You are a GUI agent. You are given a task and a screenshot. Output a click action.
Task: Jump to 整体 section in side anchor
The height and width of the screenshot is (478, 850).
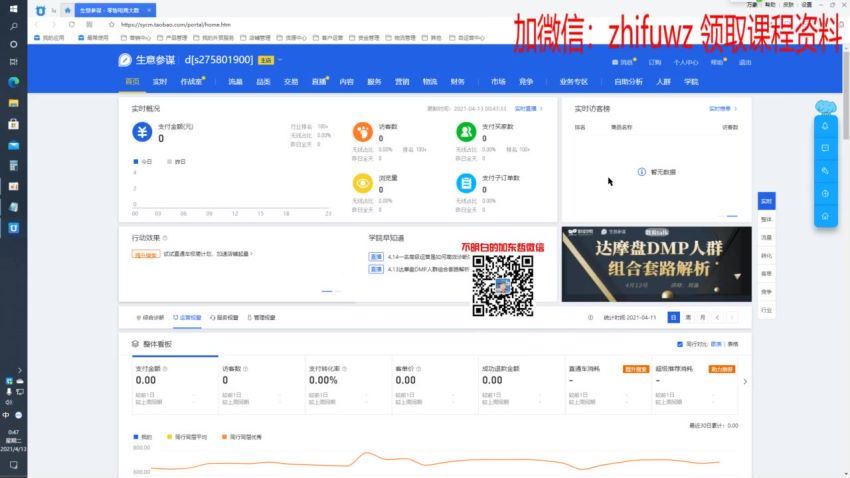pos(766,219)
